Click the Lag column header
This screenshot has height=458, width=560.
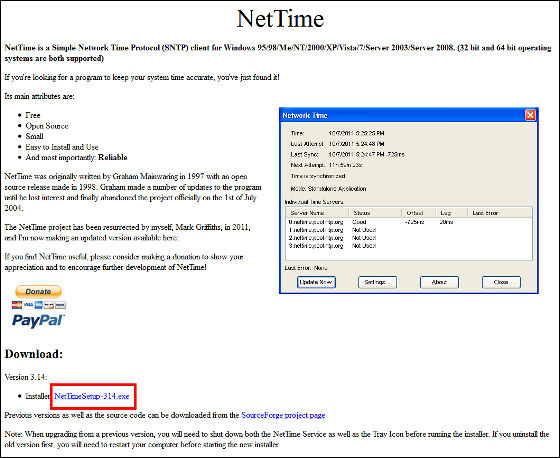451,213
